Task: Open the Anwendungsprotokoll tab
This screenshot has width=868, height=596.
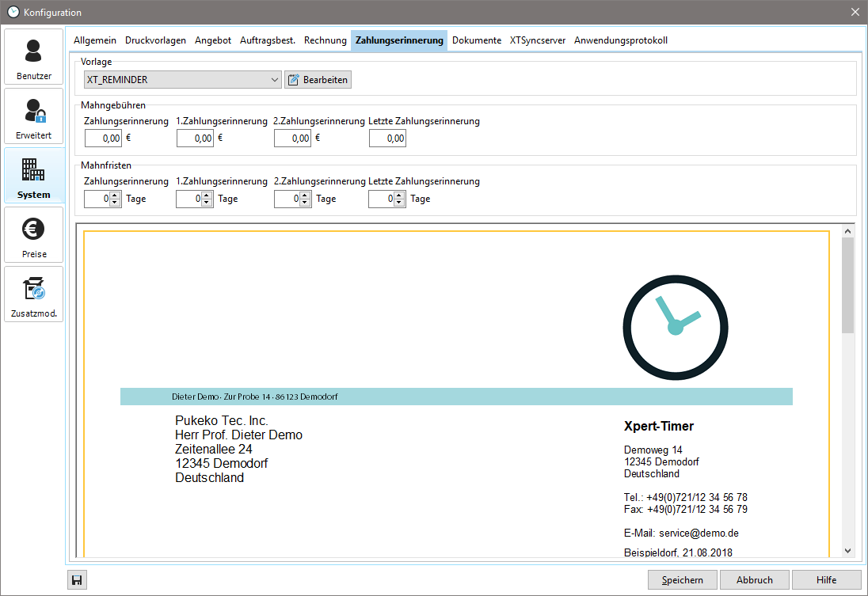Action: [621, 40]
